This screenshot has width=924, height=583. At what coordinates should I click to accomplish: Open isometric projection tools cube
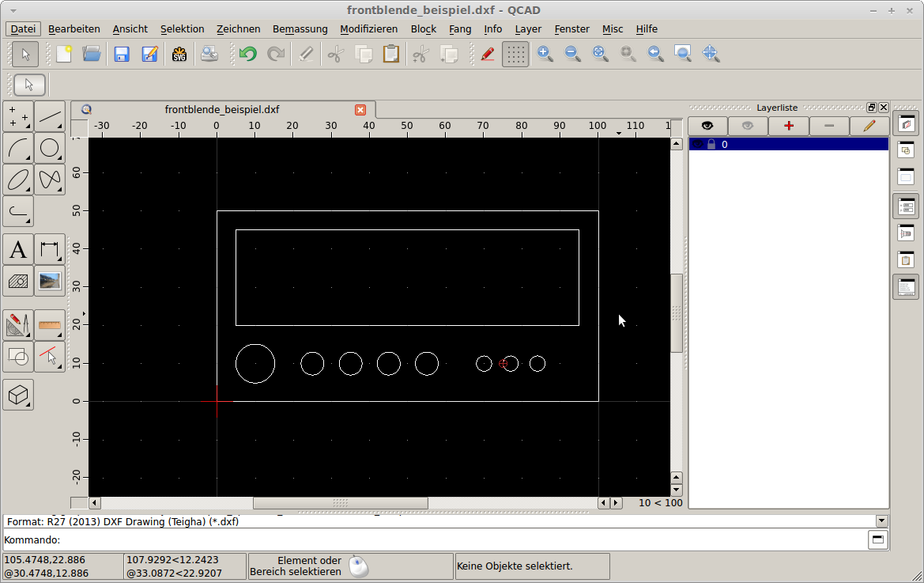point(18,395)
